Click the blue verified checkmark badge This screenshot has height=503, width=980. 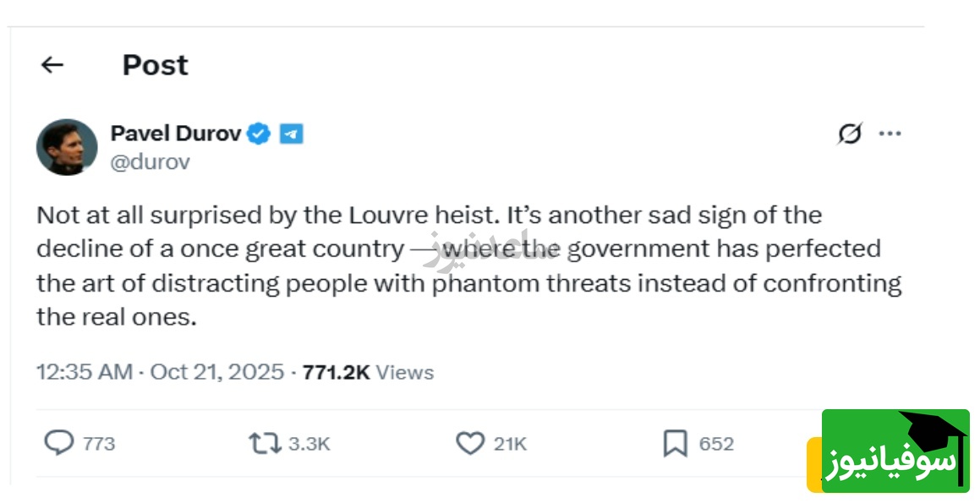tap(259, 134)
